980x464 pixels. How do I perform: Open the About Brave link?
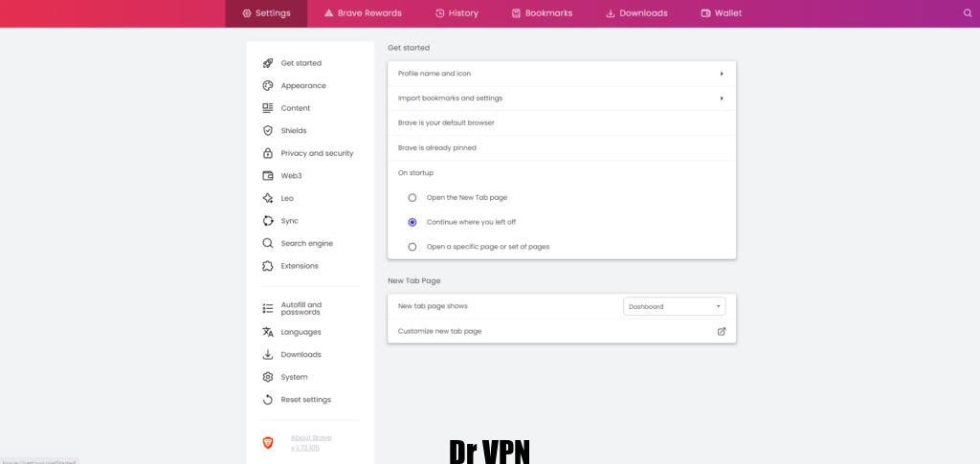311,437
